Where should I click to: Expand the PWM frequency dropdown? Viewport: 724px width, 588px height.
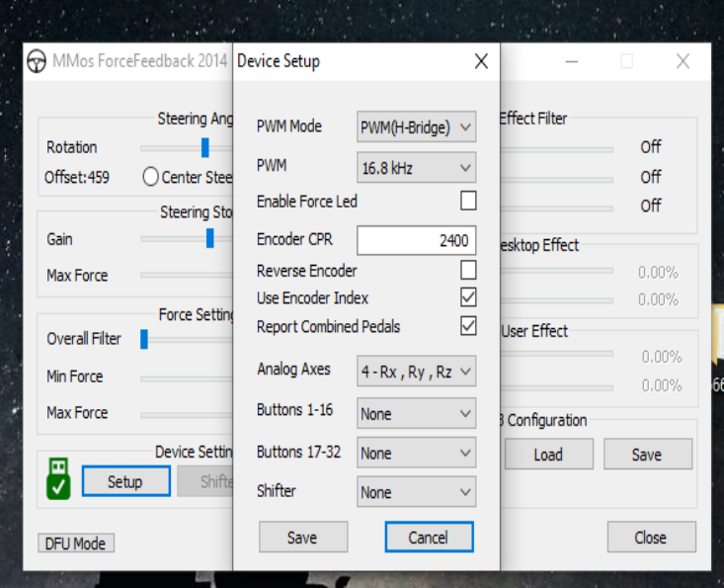point(416,168)
